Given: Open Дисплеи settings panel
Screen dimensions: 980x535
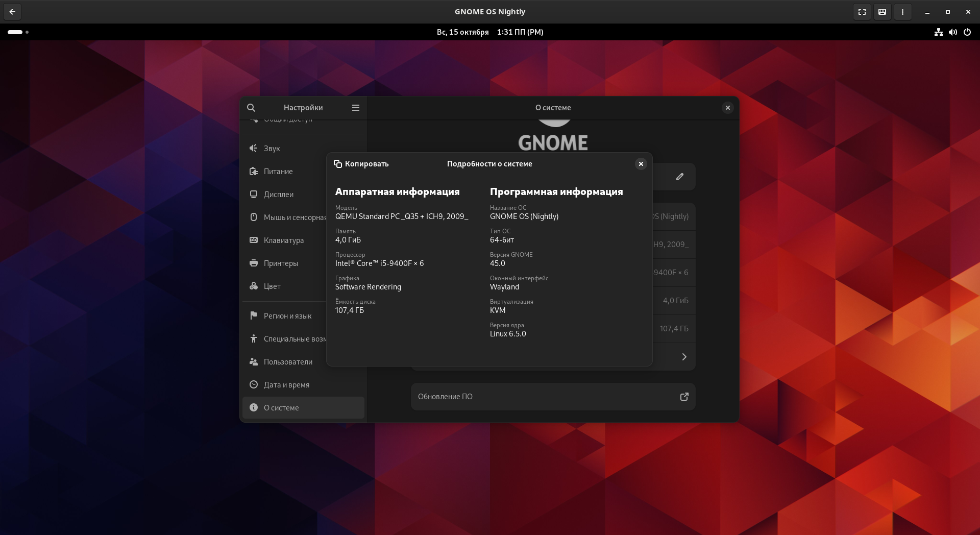Looking at the screenshot, I should (x=285, y=194).
